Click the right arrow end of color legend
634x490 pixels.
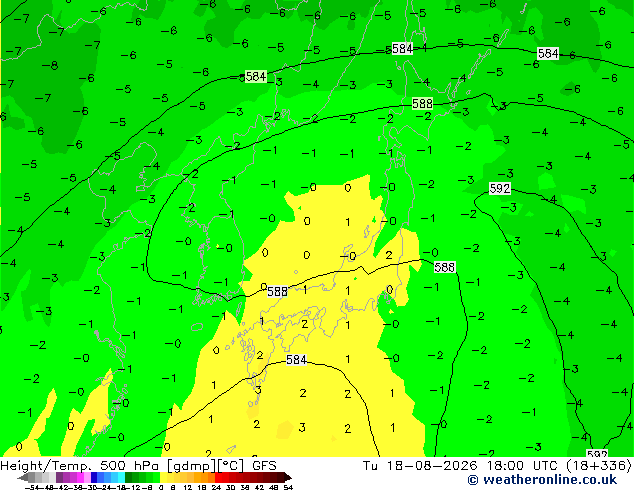tap(288, 477)
